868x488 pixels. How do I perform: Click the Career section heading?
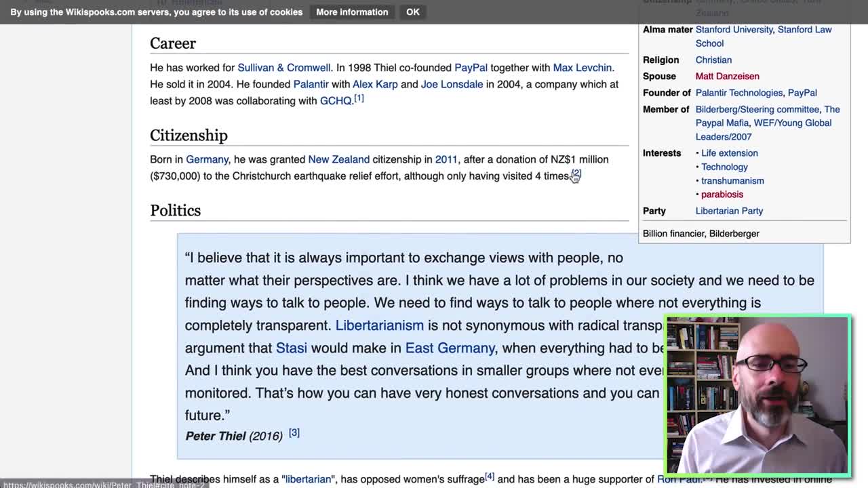coord(173,43)
